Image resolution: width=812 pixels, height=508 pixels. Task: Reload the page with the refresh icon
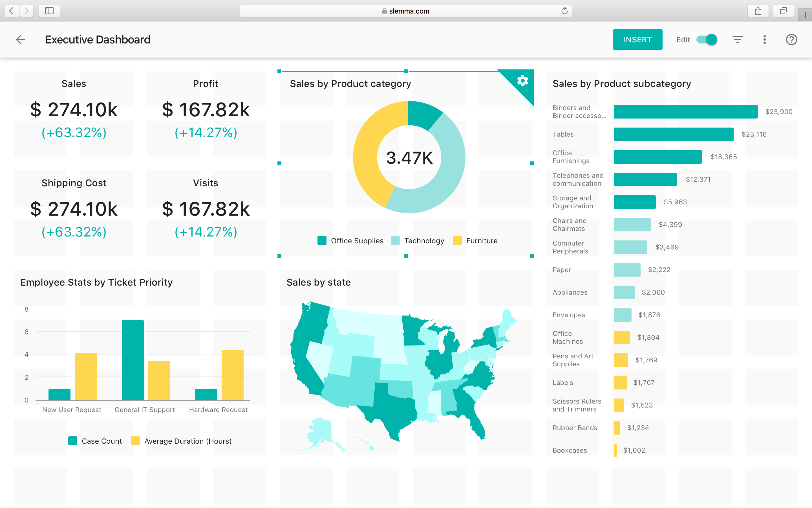coord(564,11)
